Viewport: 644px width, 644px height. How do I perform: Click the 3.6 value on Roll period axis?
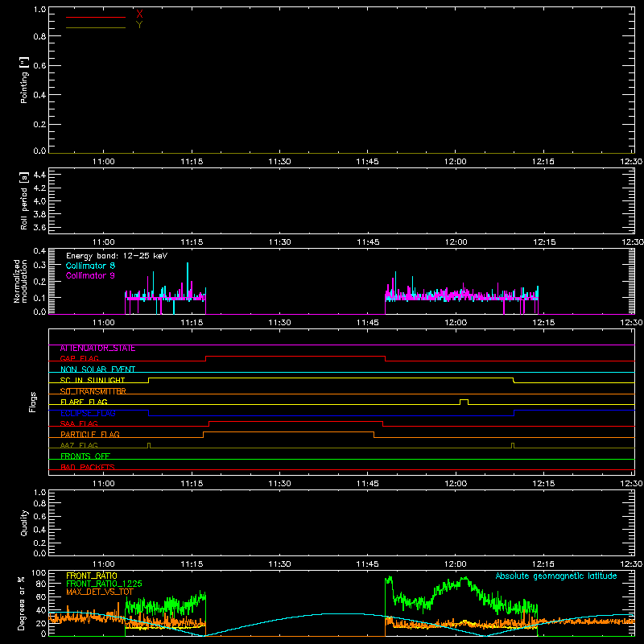(39, 227)
